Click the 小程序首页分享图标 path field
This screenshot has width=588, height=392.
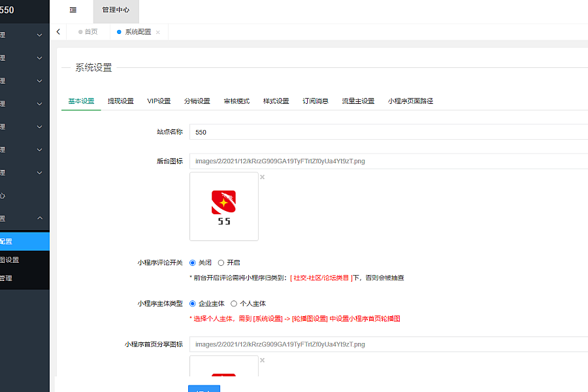tap(389, 344)
